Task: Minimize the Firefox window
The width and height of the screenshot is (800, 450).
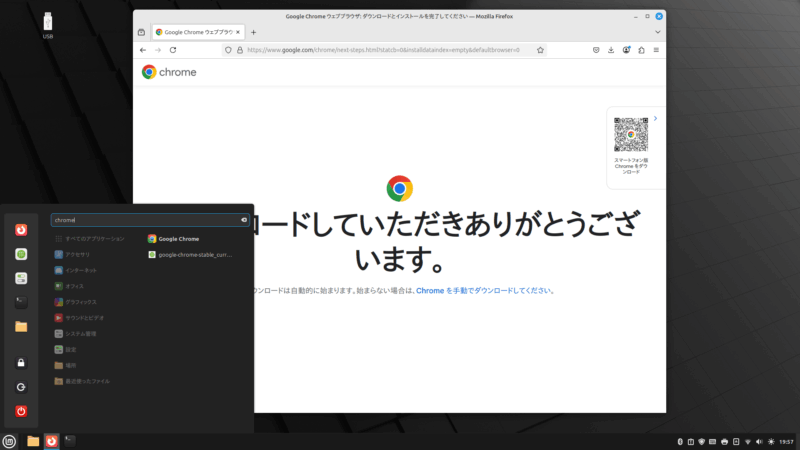Action: tap(636, 16)
